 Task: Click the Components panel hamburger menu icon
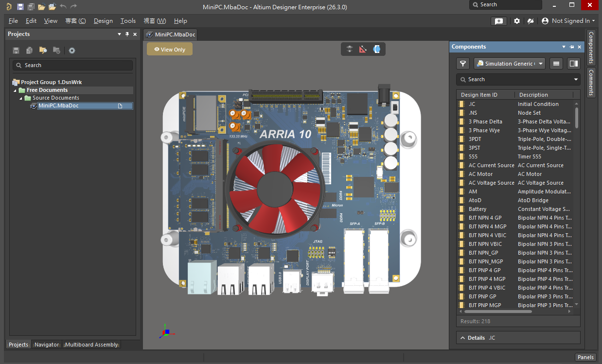(x=557, y=64)
